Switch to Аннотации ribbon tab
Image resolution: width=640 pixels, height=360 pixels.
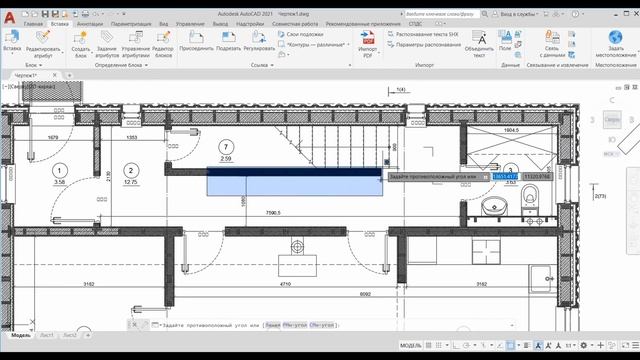(x=90, y=24)
